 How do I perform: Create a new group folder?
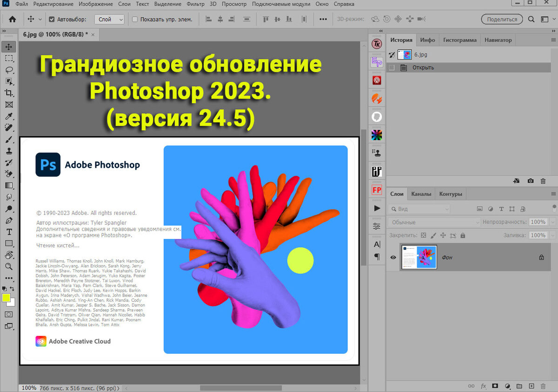pyautogui.click(x=519, y=386)
